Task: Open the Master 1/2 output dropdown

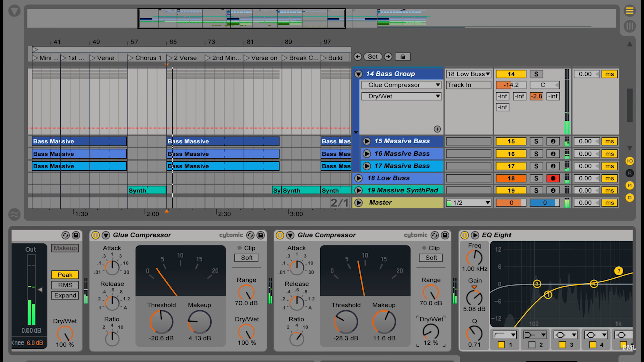Action: [469, 203]
